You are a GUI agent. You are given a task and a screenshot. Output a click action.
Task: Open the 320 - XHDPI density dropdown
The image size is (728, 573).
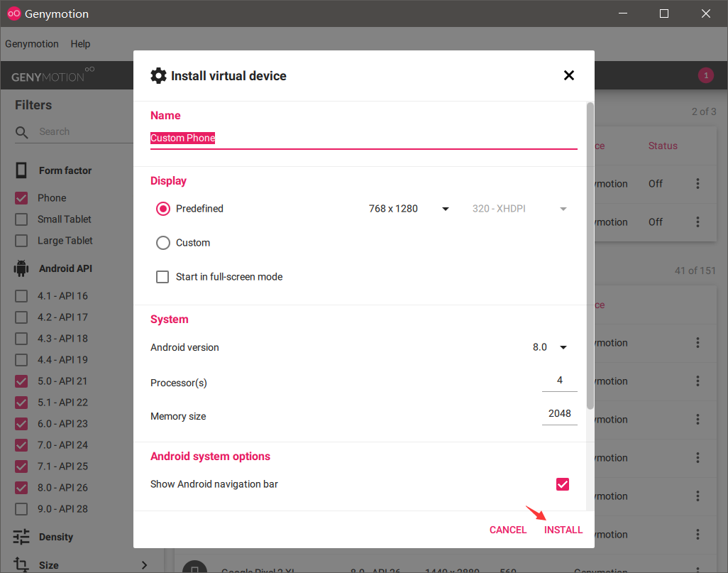(519, 209)
